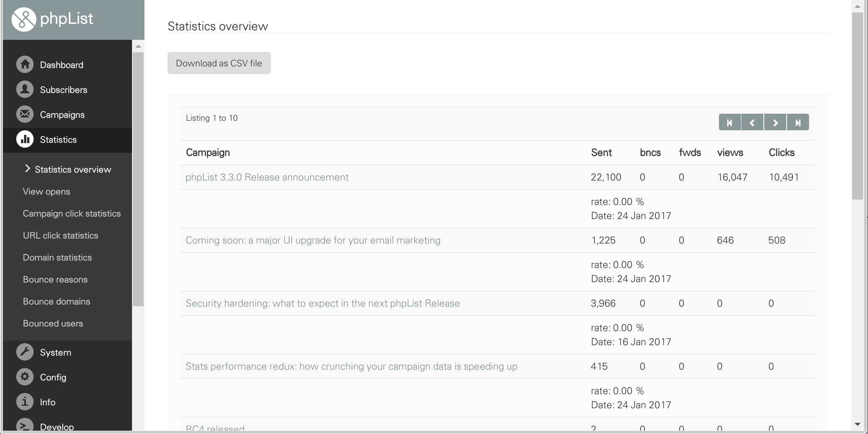This screenshot has height=434, width=868.
Task: Click the Info icon in sidebar
Action: click(25, 402)
